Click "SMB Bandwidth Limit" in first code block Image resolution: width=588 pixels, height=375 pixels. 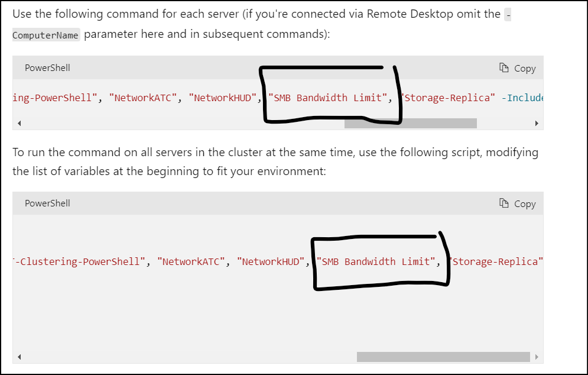click(x=327, y=98)
